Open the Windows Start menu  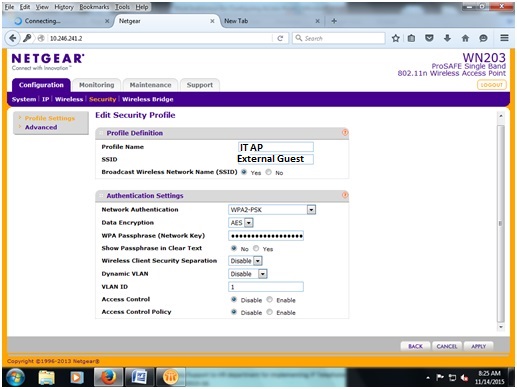point(16,378)
